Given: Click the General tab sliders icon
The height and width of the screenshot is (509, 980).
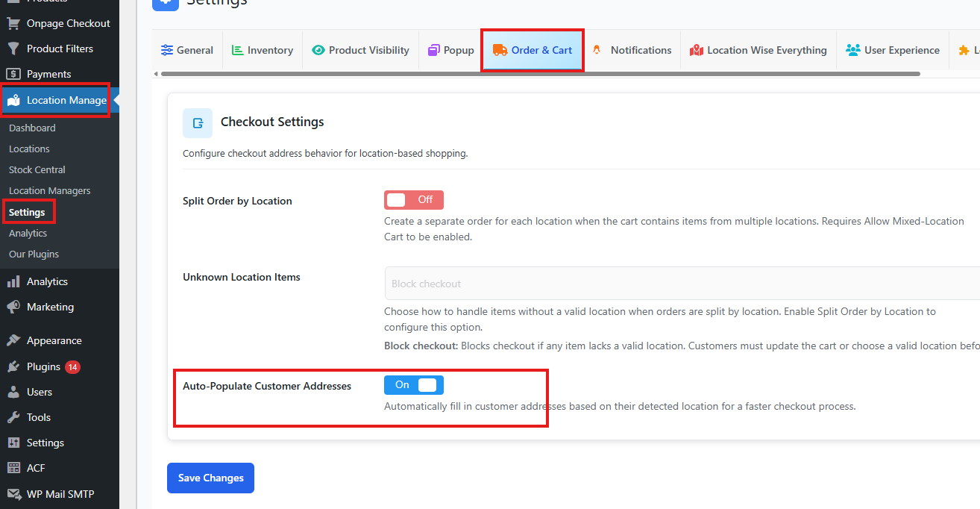Looking at the screenshot, I should [x=167, y=50].
